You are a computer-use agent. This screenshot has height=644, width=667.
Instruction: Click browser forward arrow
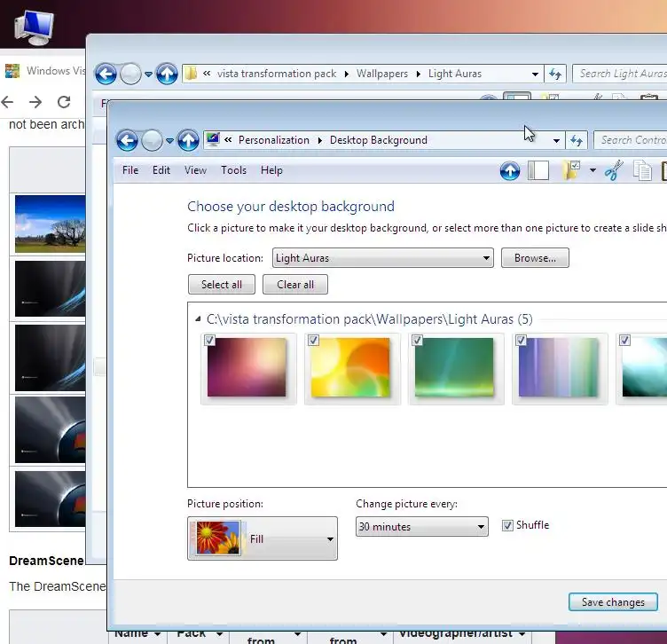[35, 102]
